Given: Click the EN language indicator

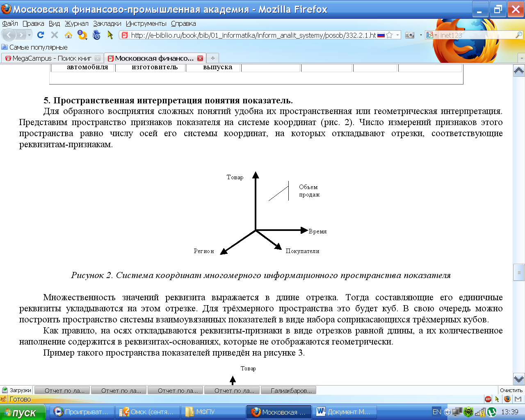Looking at the screenshot, I should click(x=437, y=412).
